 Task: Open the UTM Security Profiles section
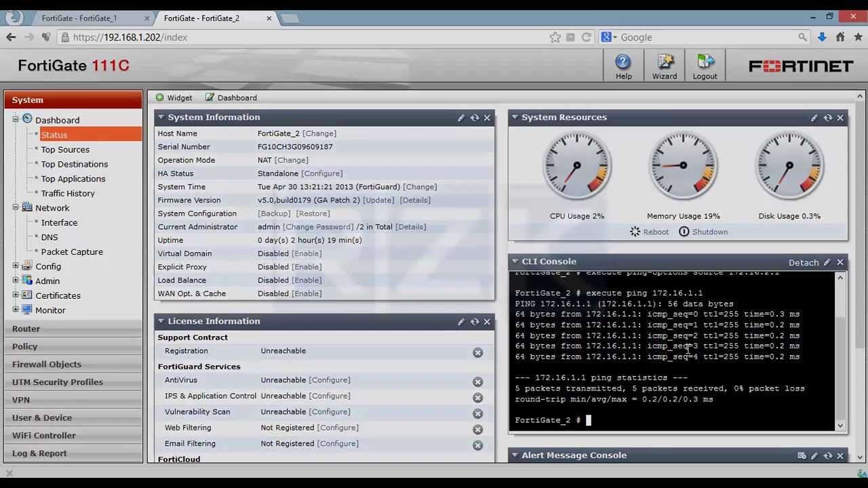point(73,382)
